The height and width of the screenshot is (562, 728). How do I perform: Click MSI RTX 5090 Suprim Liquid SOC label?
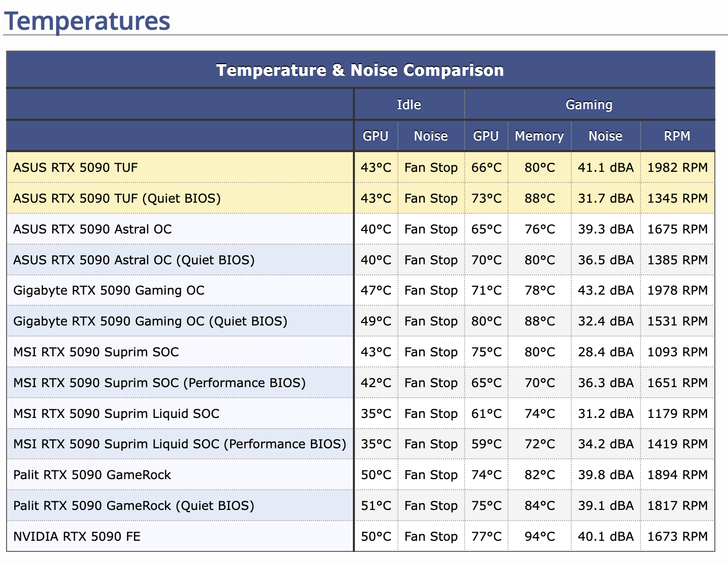click(116, 413)
